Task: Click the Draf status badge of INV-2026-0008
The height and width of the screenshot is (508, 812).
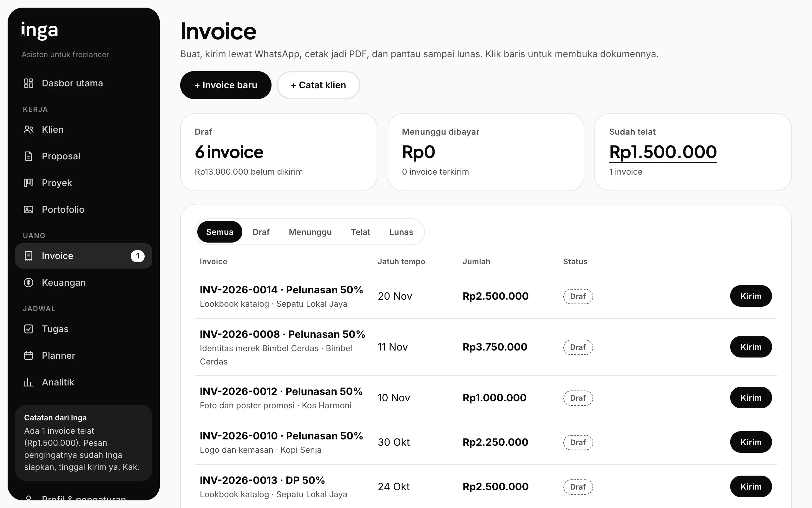Action: click(578, 347)
